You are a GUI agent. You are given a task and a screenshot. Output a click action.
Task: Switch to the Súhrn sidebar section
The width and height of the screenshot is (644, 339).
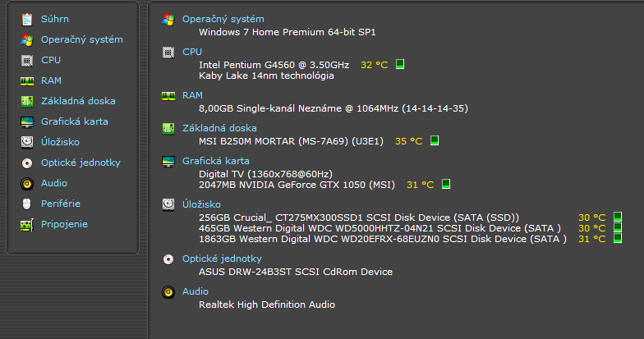[53, 19]
